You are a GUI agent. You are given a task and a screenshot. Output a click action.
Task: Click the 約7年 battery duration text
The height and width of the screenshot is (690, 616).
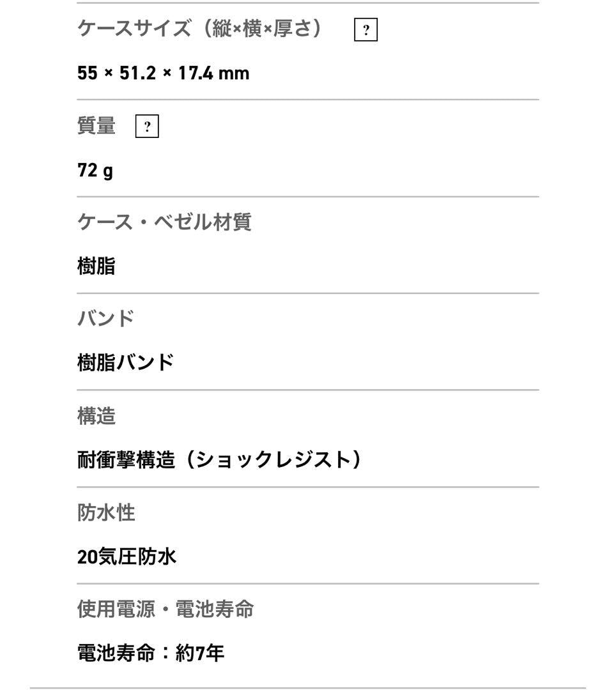[200, 654]
